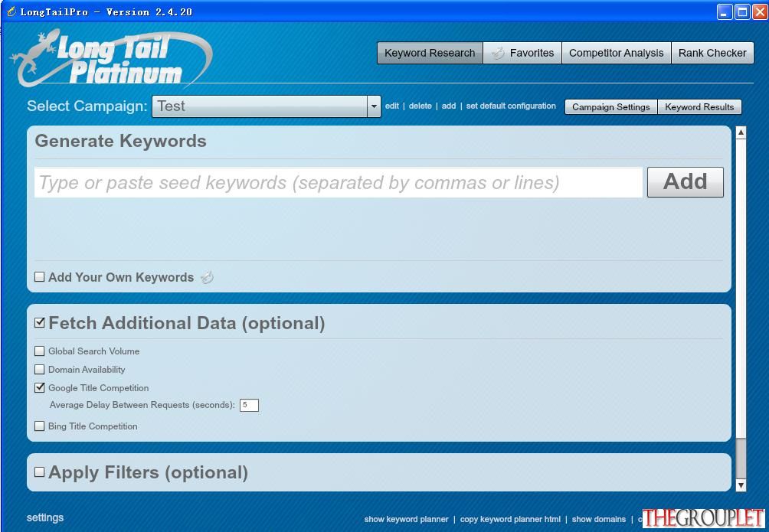The image size is (769, 532).
Task: Open the Favorites tab
Action: click(522, 53)
